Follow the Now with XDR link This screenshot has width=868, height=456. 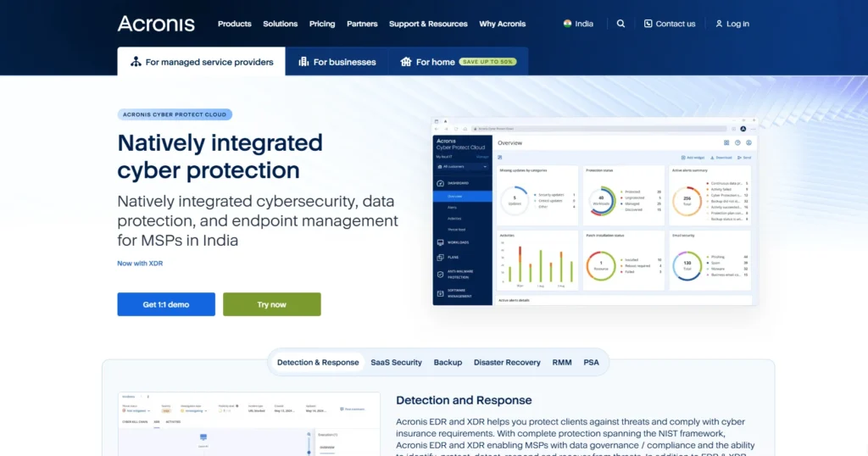pyautogui.click(x=140, y=264)
